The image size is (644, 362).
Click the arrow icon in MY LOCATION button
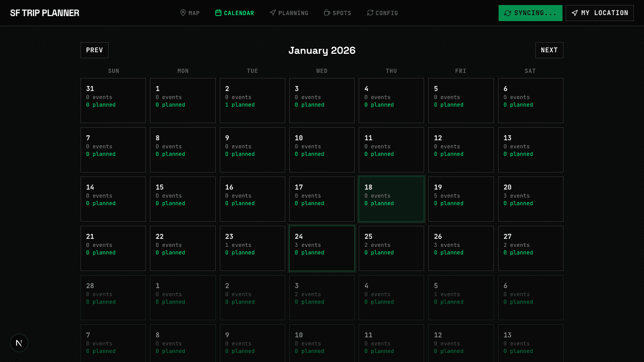tap(575, 13)
